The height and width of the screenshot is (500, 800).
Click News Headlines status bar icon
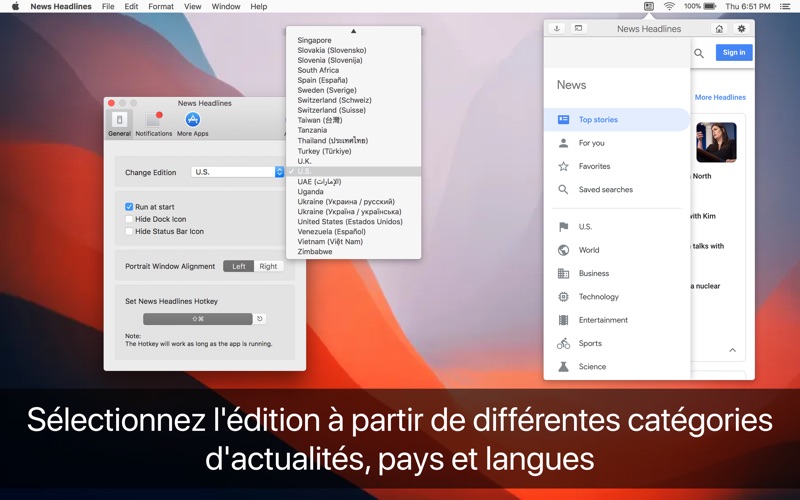coord(648,7)
